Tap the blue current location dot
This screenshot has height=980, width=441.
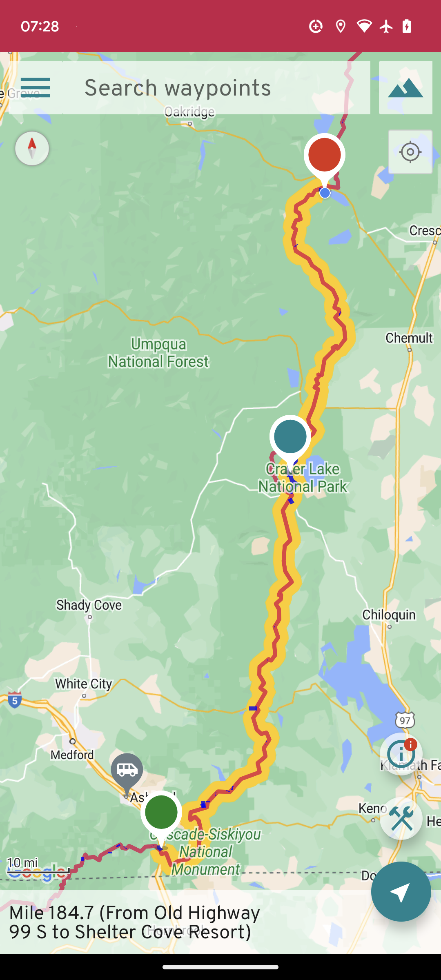tap(325, 193)
